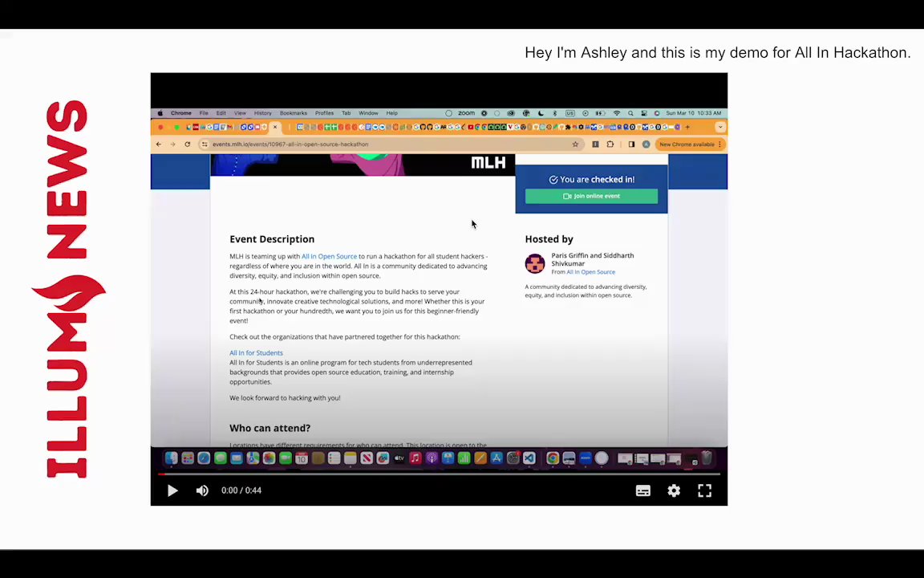Open the Bookmarks menu
The image size is (924, 578).
pyautogui.click(x=294, y=113)
